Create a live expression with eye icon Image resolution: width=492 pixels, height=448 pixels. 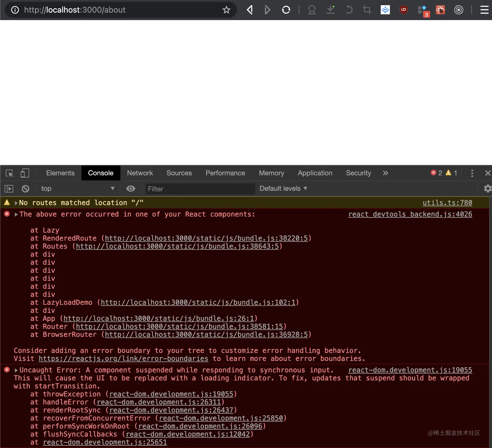tap(131, 189)
